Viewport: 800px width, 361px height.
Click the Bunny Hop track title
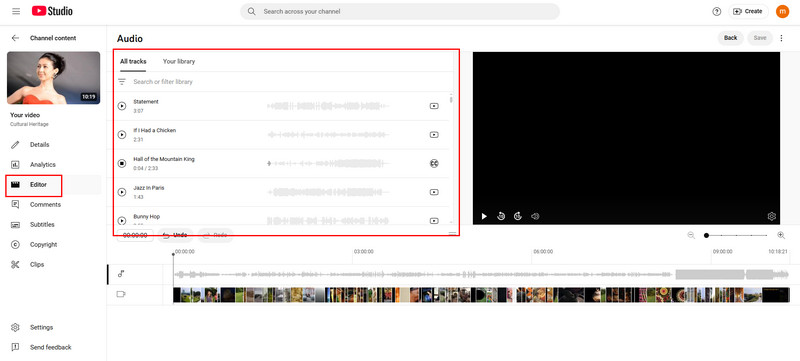click(146, 217)
